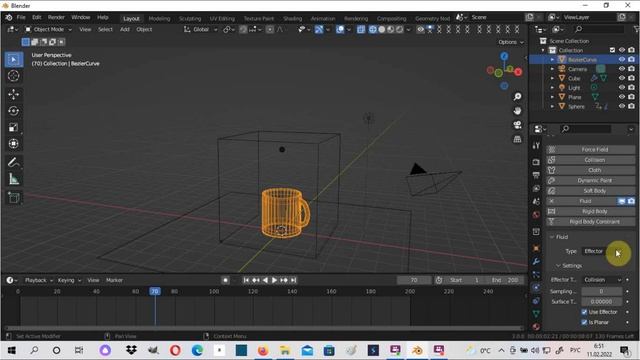Switch perspective/orthographic grid icon

(517, 139)
